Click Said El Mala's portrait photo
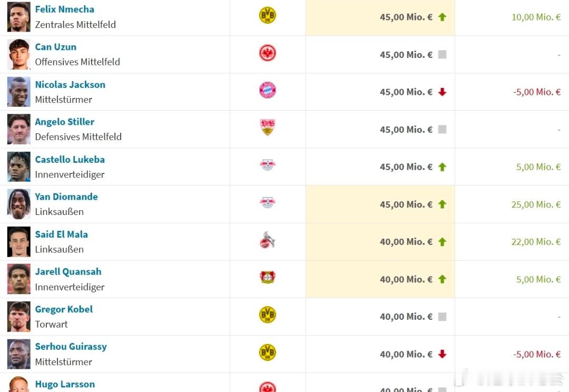Viewport: 569px width, 392px height. pyautogui.click(x=19, y=242)
